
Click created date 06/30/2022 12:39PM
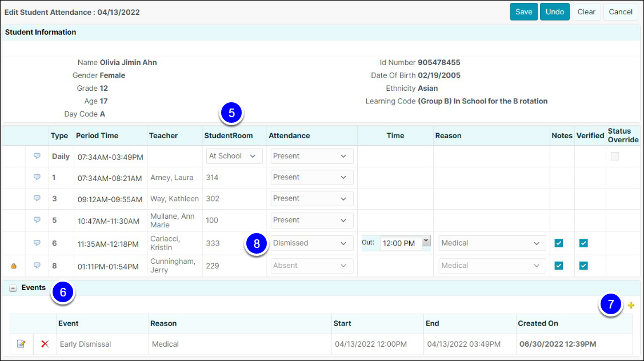pyautogui.click(x=558, y=344)
